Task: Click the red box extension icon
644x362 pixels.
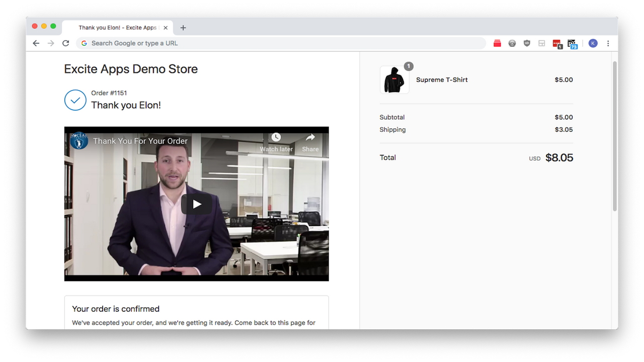Action: 497,43
